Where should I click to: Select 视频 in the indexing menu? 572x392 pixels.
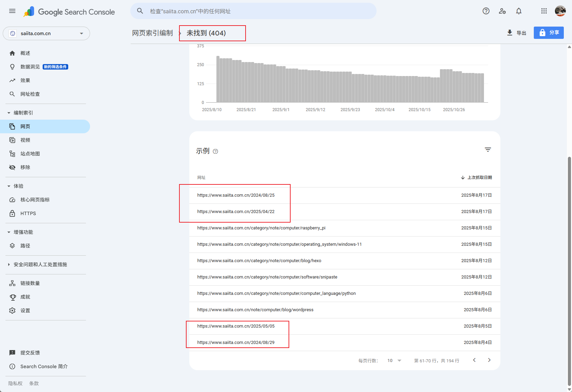(x=25, y=140)
